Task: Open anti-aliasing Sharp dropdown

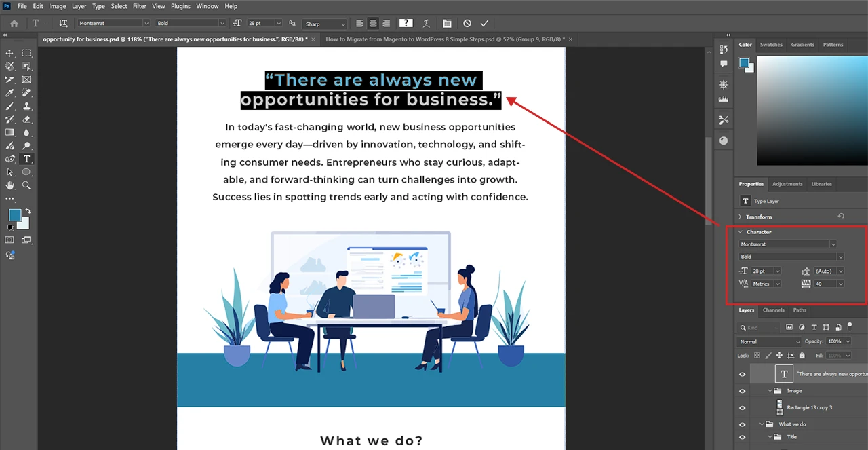Action: tap(325, 24)
